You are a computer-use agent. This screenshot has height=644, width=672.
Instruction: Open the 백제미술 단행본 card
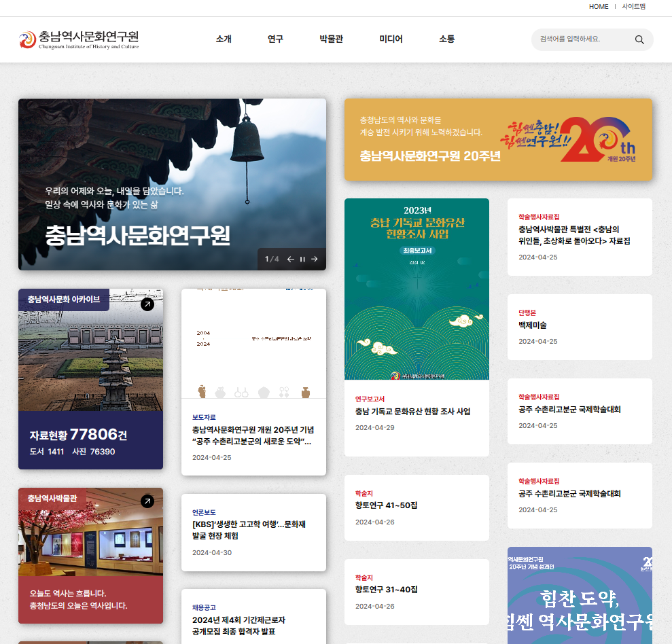tap(580, 327)
